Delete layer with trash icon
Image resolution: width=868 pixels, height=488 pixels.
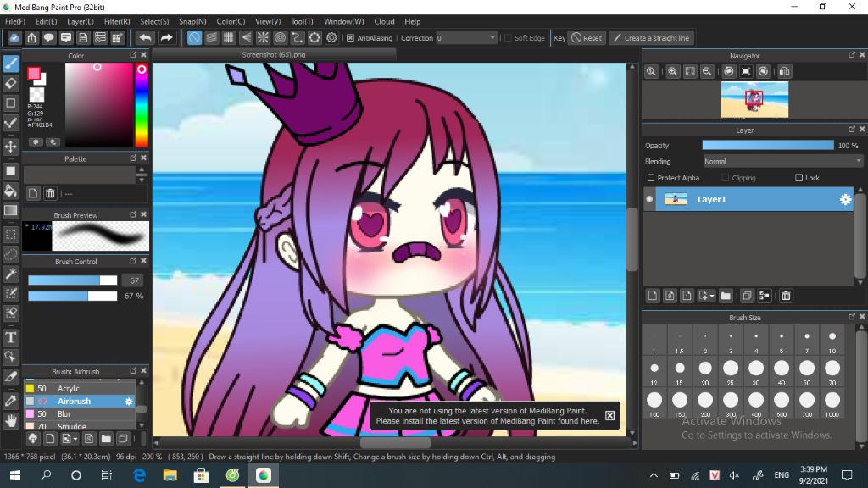click(786, 296)
